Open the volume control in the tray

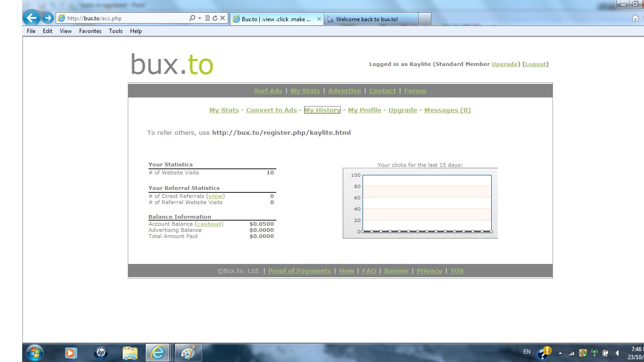click(x=616, y=353)
